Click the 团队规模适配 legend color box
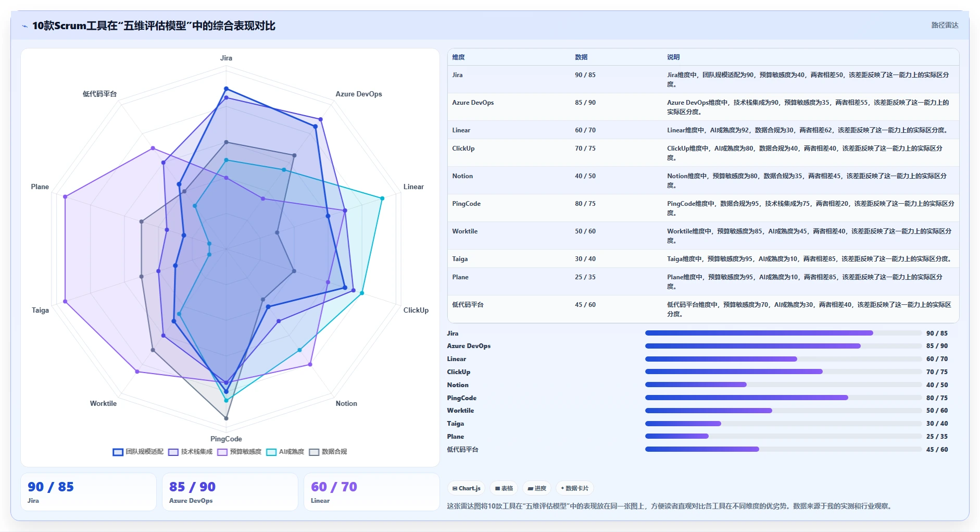980x532 pixels. click(118, 452)
